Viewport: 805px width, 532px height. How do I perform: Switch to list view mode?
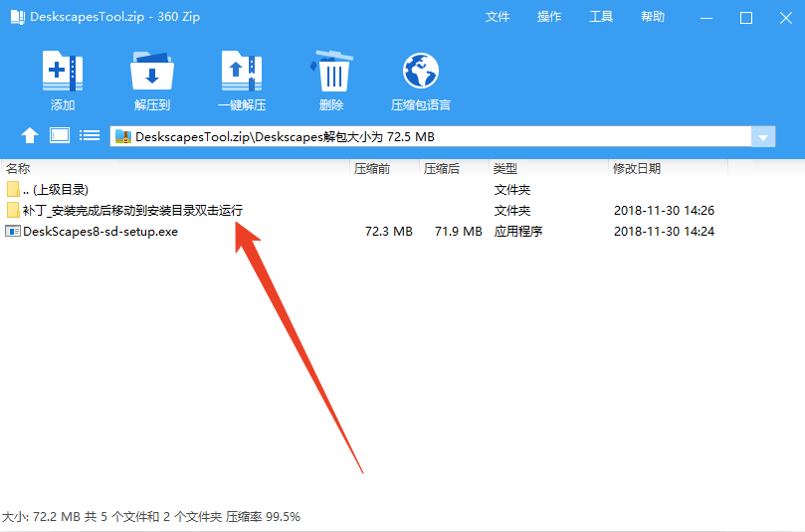tap(90, 135)
